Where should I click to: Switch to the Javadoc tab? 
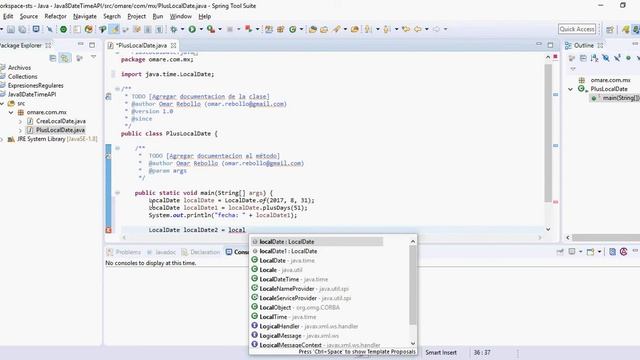point(161,252)
